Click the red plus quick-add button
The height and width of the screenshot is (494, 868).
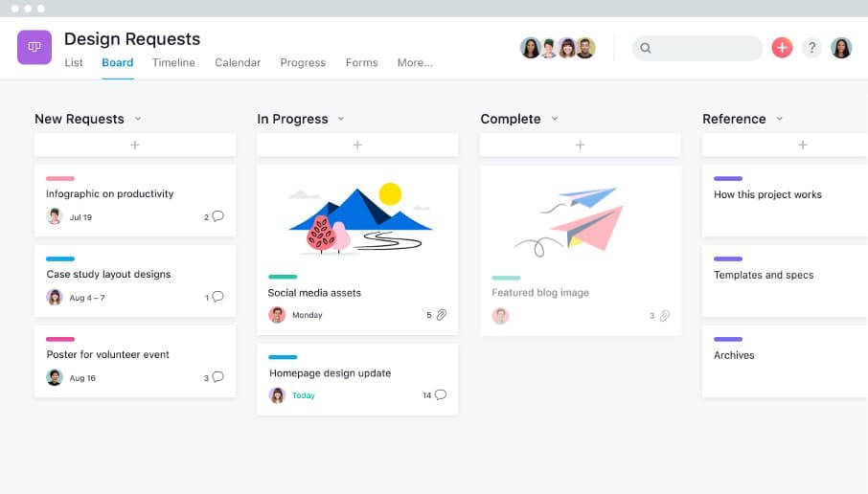782,48
